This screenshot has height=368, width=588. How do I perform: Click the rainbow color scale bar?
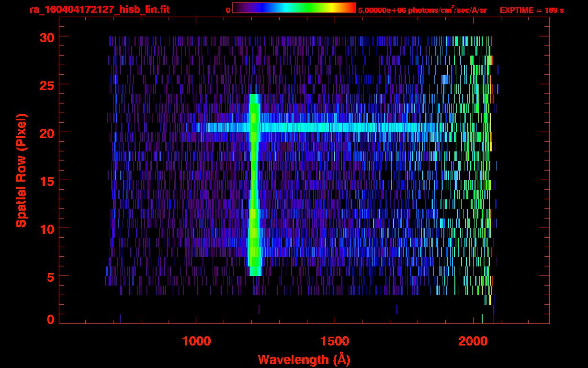pyautogui.click(x=294, y=8)
